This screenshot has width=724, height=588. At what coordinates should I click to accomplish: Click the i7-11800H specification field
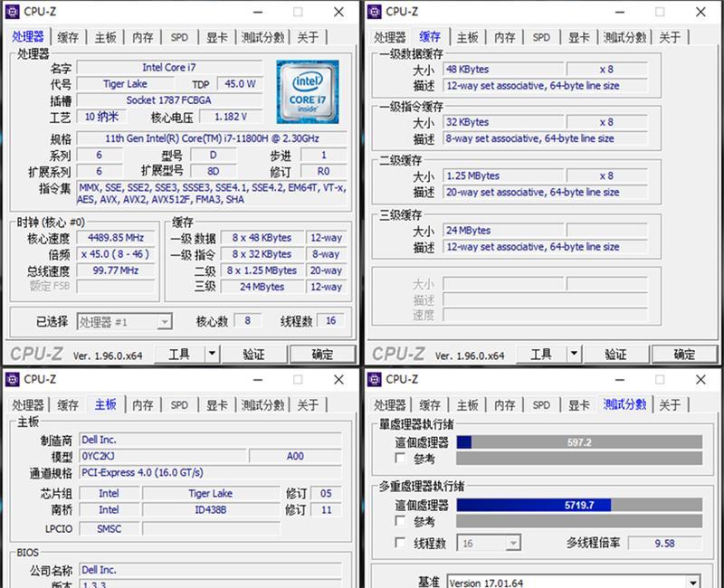pyautogui.click(x=212, y=138)
